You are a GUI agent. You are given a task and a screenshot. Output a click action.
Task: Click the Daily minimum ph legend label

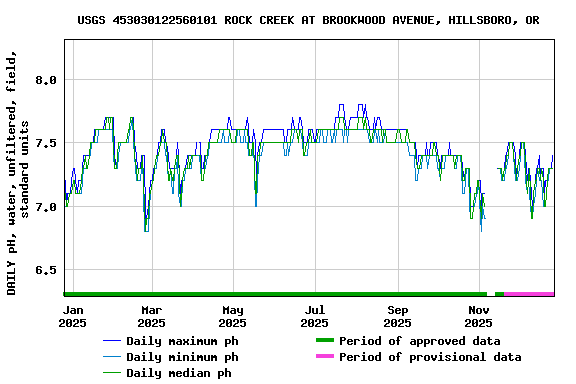pyautogui.click(x=183, y=357)
